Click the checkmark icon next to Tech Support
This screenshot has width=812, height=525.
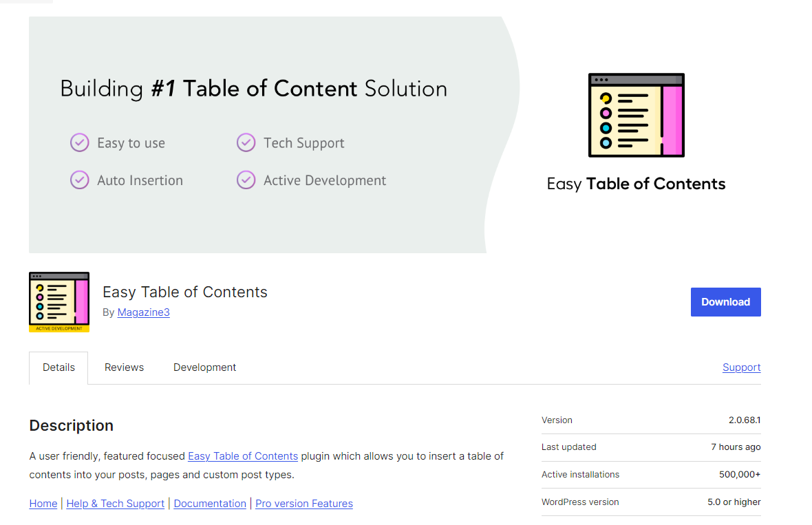point(246,142)
